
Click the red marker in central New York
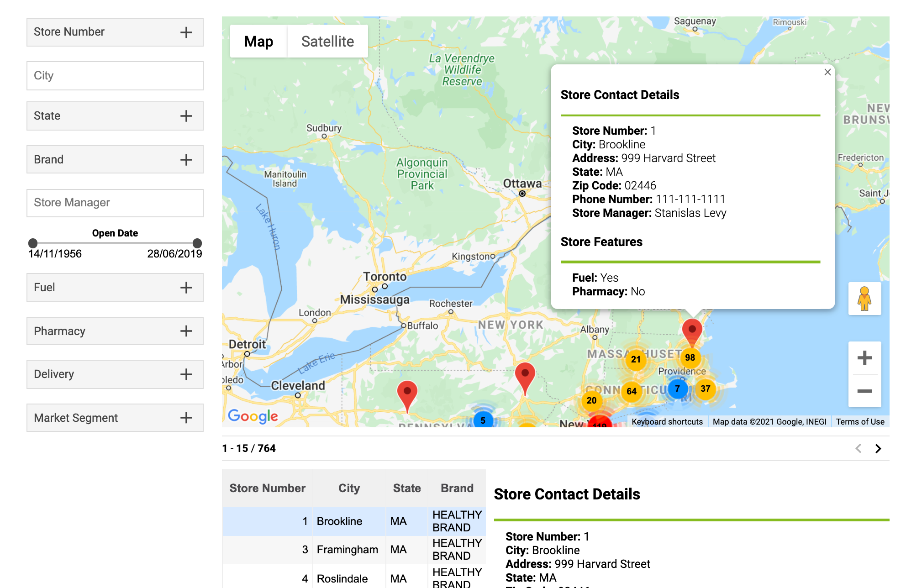click(525, 377)
